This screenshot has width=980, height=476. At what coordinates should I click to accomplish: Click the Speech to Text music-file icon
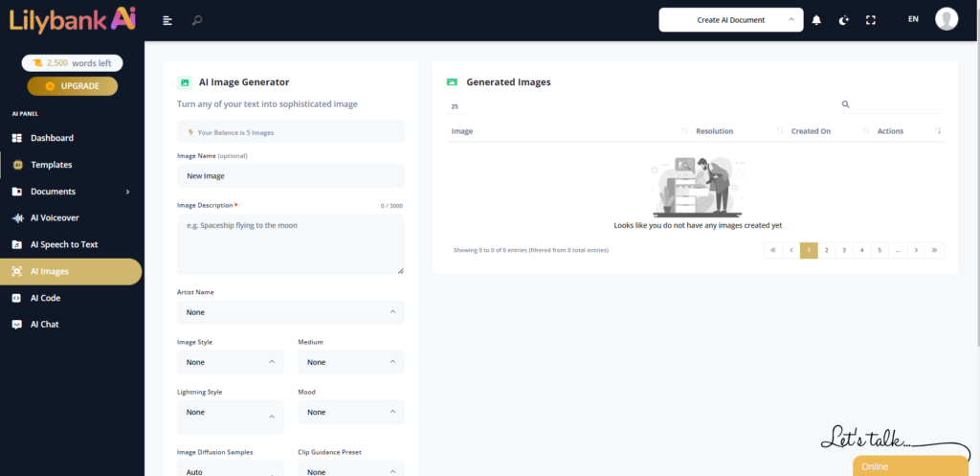(x=17, y=244)
